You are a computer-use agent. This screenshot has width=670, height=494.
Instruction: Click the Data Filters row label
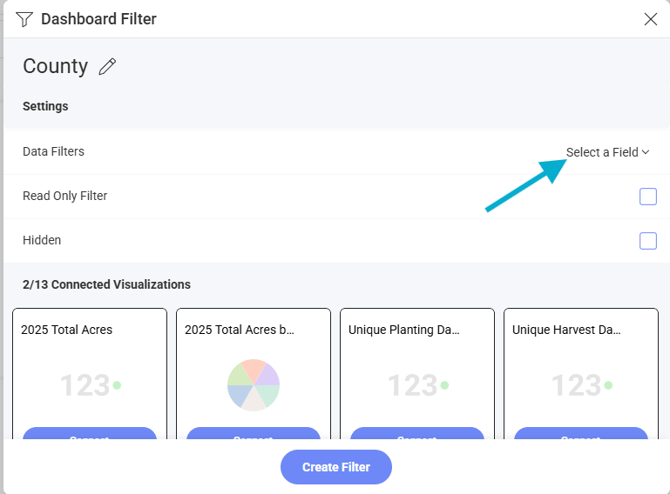pos(54,152)
